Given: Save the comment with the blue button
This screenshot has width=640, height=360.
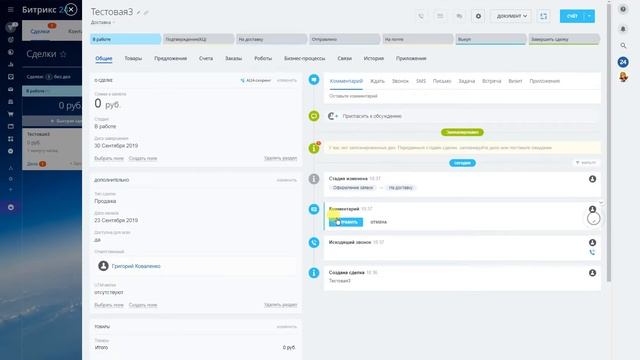Looking at the screenshot, I should (346, 222).
